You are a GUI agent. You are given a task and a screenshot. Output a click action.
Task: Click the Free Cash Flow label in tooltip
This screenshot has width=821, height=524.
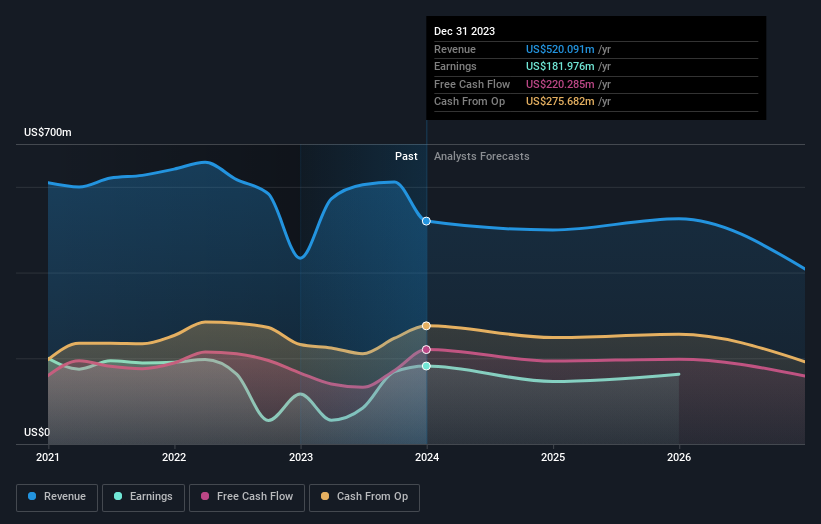[472, 84]
